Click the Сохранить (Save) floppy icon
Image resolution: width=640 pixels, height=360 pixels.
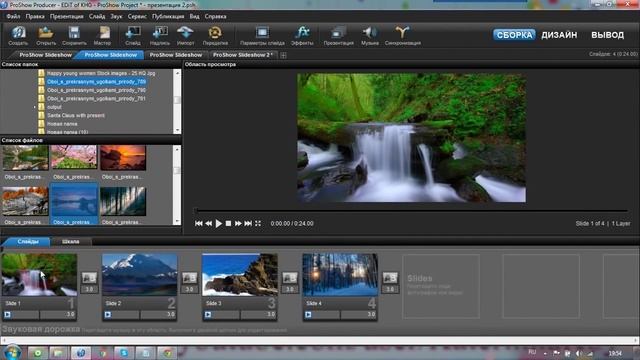(x=74, y=35)
